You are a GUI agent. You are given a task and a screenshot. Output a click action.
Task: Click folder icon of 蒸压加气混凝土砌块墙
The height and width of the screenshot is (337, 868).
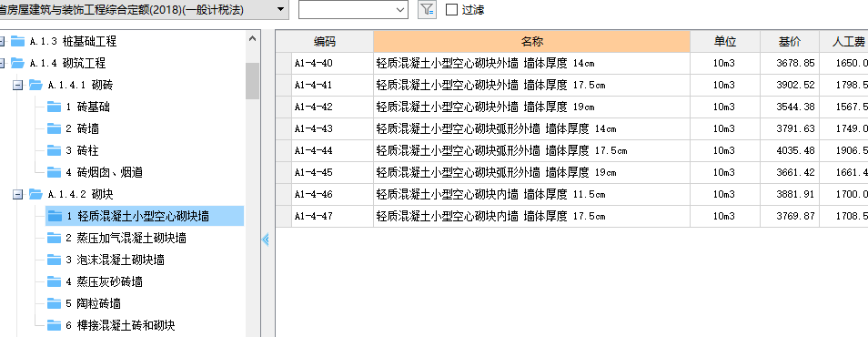pos(55,239)
